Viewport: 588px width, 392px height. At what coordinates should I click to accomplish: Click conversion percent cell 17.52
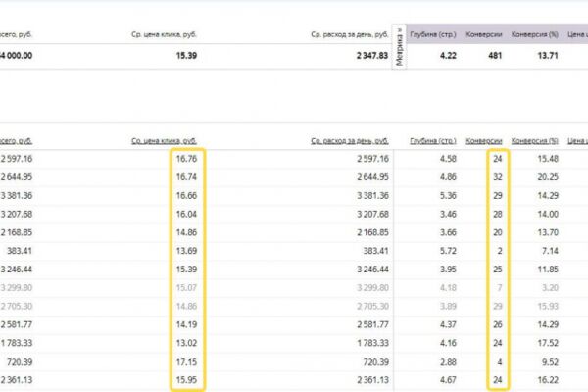click(548, 343)
